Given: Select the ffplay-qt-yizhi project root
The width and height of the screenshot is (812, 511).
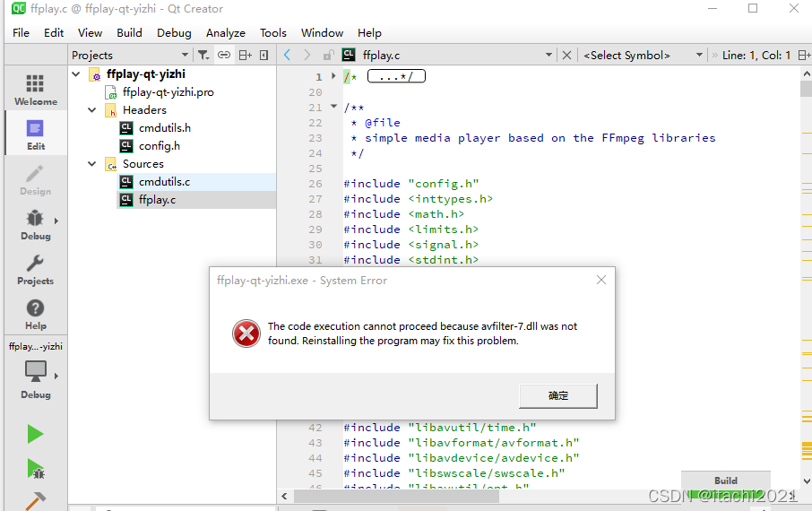Looking at the screenshot, I should click(145, 74).
